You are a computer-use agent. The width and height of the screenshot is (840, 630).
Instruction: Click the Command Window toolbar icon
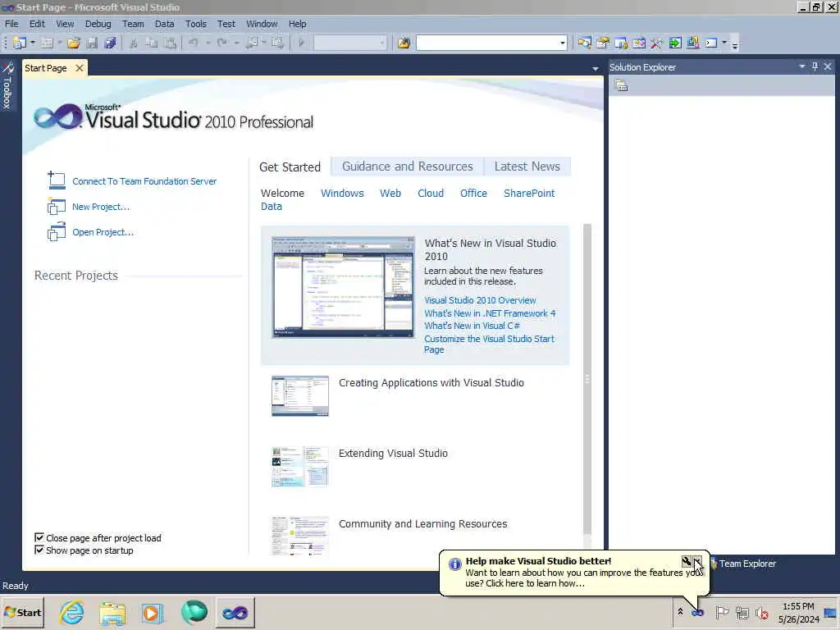[711, 43]
